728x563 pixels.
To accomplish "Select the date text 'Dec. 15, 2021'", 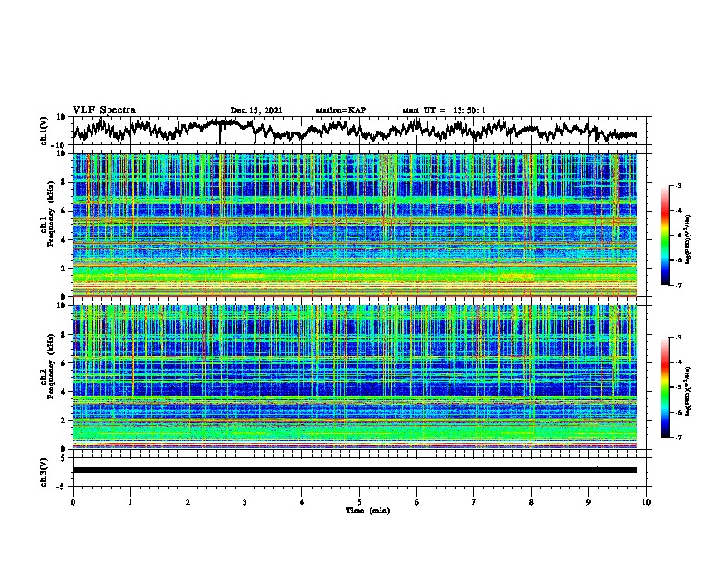I will (256, 110).
